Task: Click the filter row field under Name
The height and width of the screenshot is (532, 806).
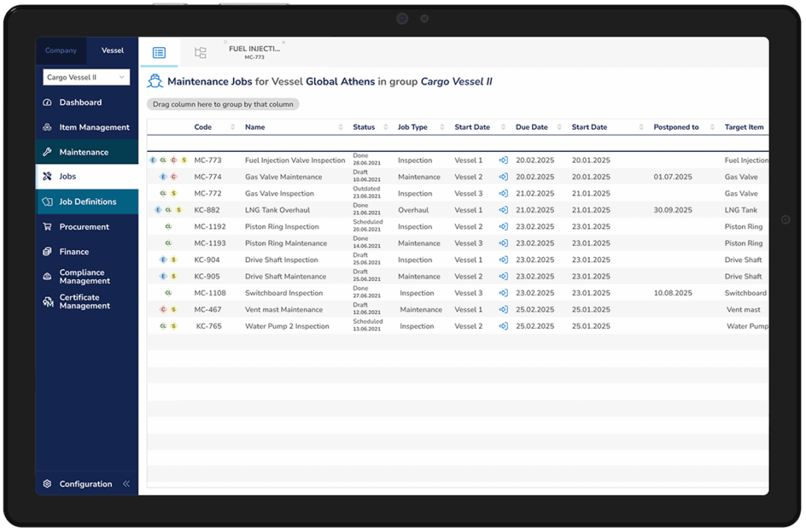Action: (293, 142)
